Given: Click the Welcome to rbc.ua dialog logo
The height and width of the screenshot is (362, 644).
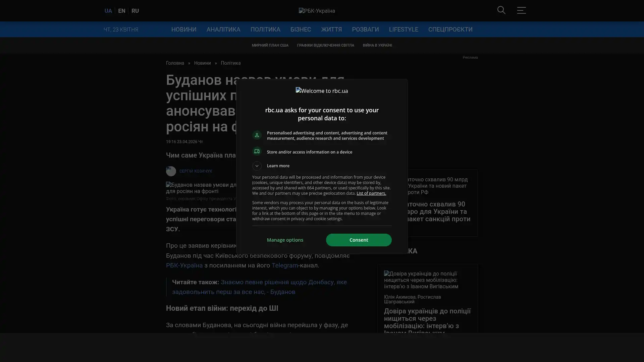Looking at the screenshot, I should pos(322,91).
